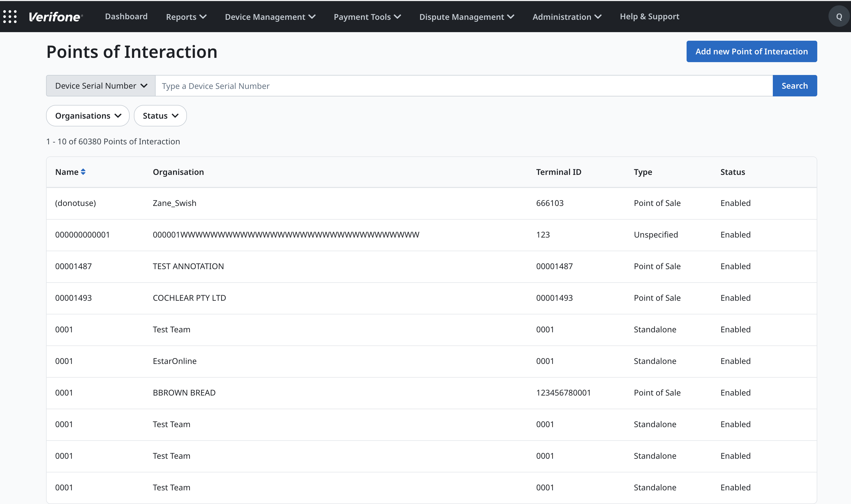Focus the Device Serial Number search field
This screenshot has width=851, height=504.
coord(464,86)
